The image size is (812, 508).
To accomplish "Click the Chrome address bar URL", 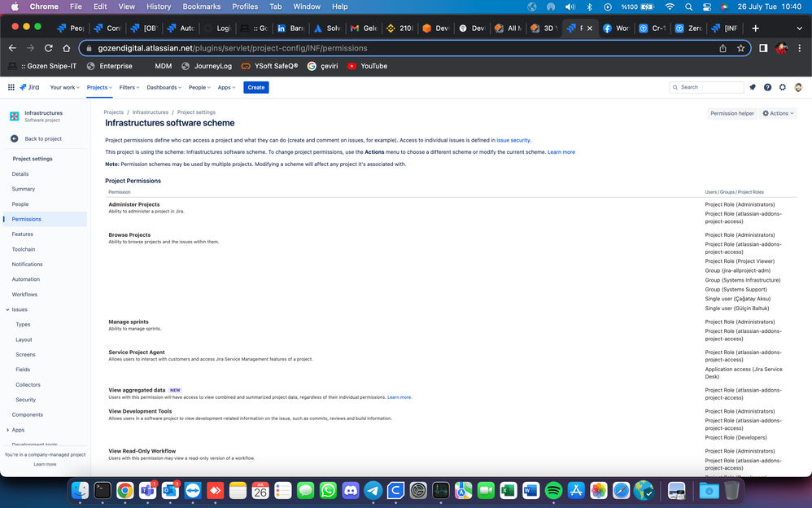I will click(233, 48).
